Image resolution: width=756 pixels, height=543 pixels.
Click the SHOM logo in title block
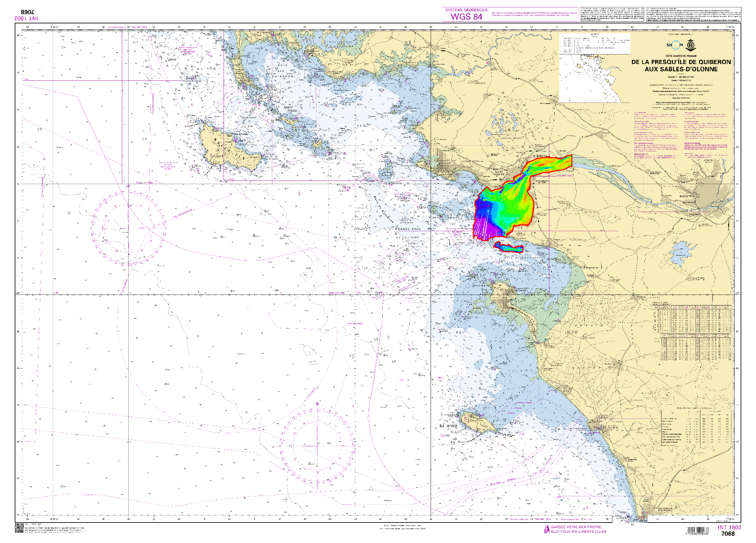point(674,45)
